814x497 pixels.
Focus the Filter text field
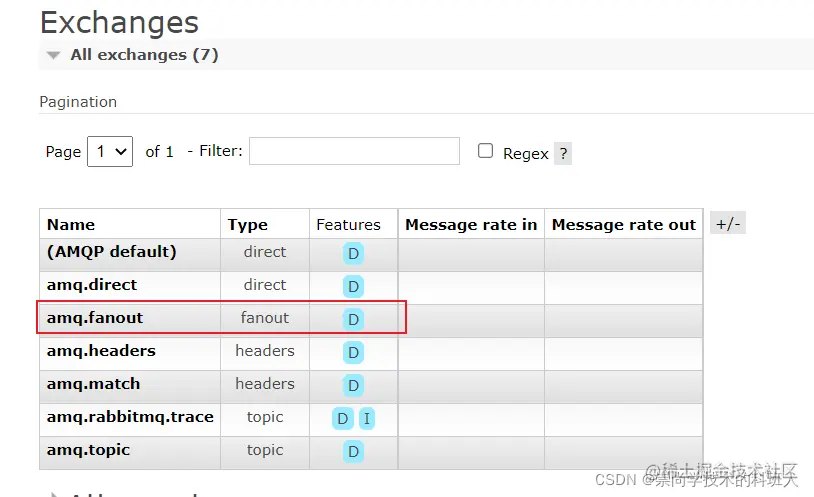click(355, 151)
